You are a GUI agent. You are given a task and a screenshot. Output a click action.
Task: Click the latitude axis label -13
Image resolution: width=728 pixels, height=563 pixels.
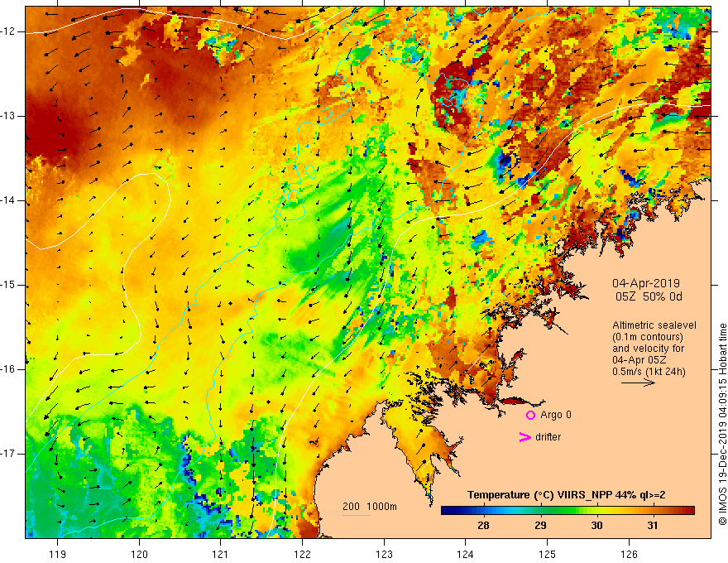(8, 116)
